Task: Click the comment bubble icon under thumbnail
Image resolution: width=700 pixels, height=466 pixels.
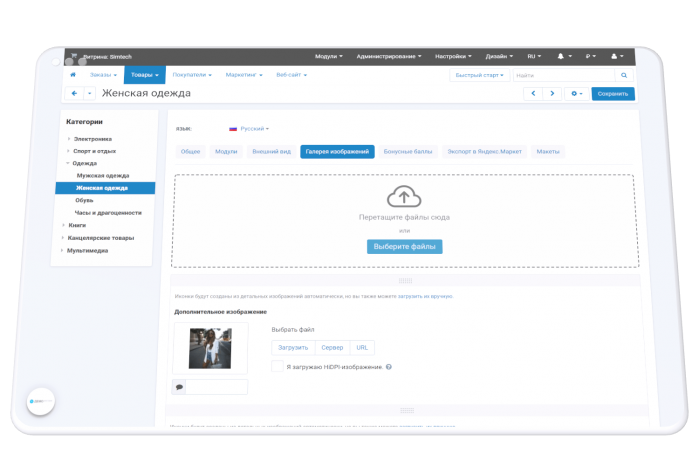Action: tap(179, 387)
